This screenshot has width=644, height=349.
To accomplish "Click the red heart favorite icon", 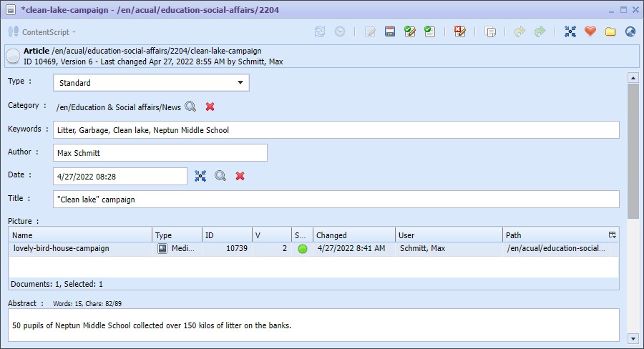I will (x=590, y=31).
